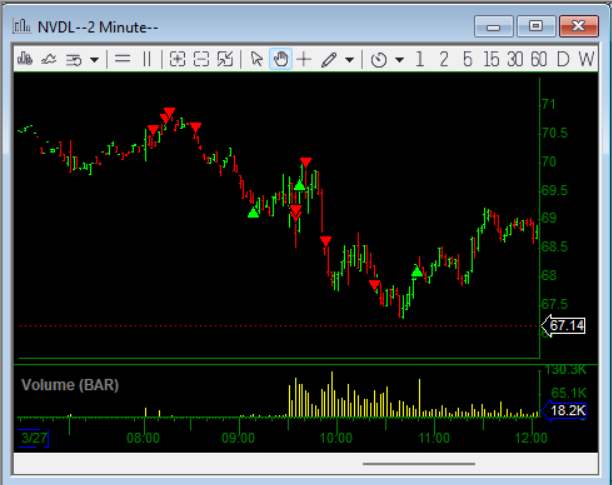612x485 pixels.
Task: Click the 69.5 price axis label
Action: [555, 190]
